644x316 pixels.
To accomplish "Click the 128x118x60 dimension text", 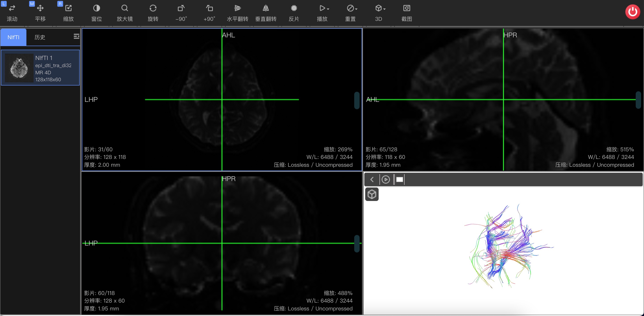I will tap(48, 79).
